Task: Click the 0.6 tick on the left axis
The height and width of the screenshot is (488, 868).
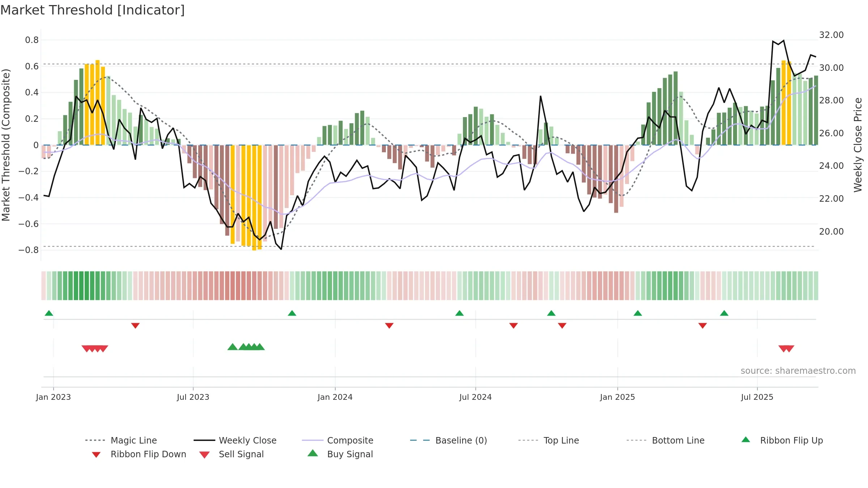Action: point(32,66)
